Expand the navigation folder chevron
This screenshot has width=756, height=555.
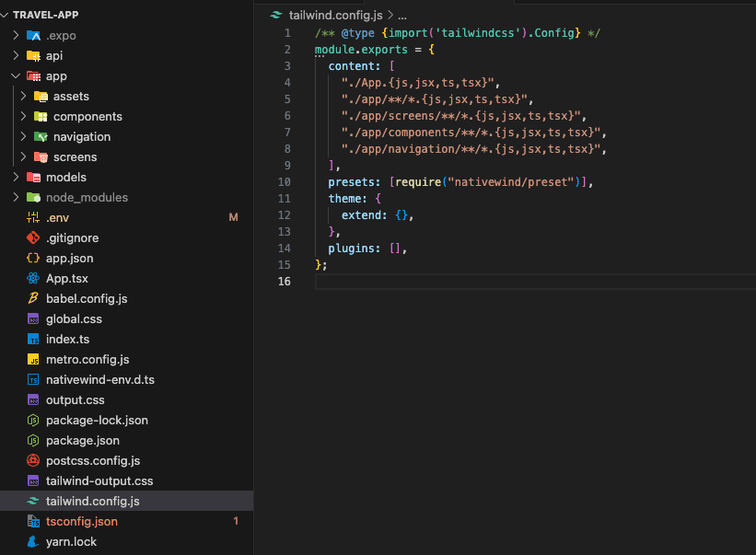(x=23, y=136)
